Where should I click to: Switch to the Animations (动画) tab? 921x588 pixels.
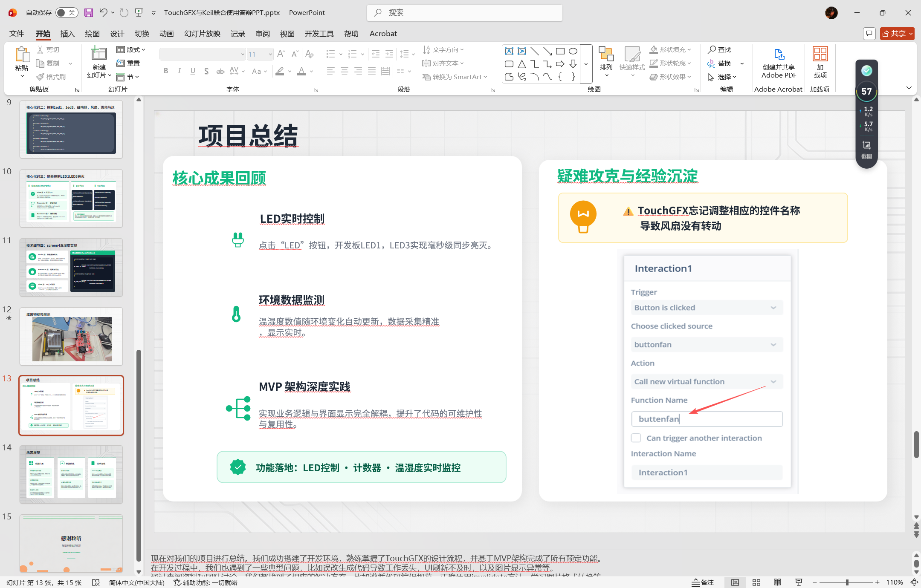tap(166, 34)
